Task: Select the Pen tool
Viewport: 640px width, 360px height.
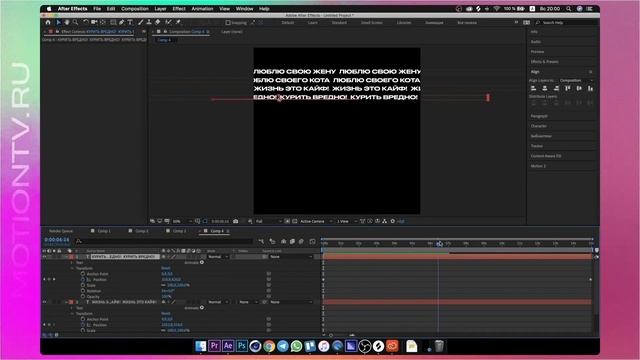Action: click(122, 22)
